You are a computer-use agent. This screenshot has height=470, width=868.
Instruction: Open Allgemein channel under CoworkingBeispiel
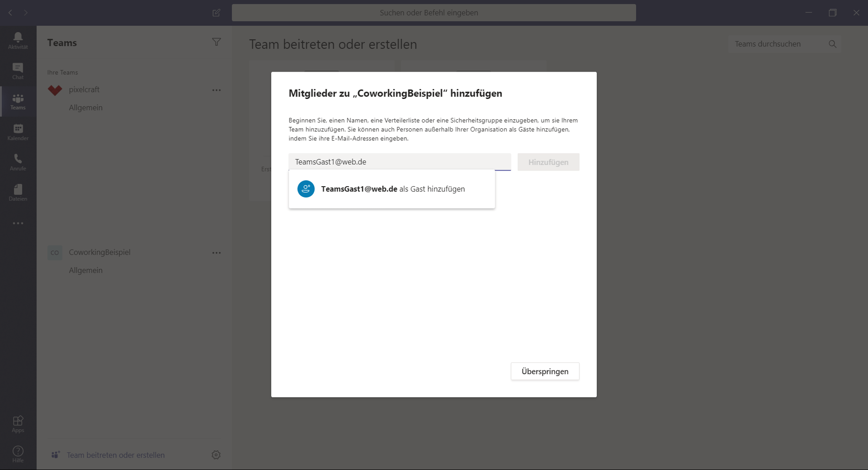[85, 270]
